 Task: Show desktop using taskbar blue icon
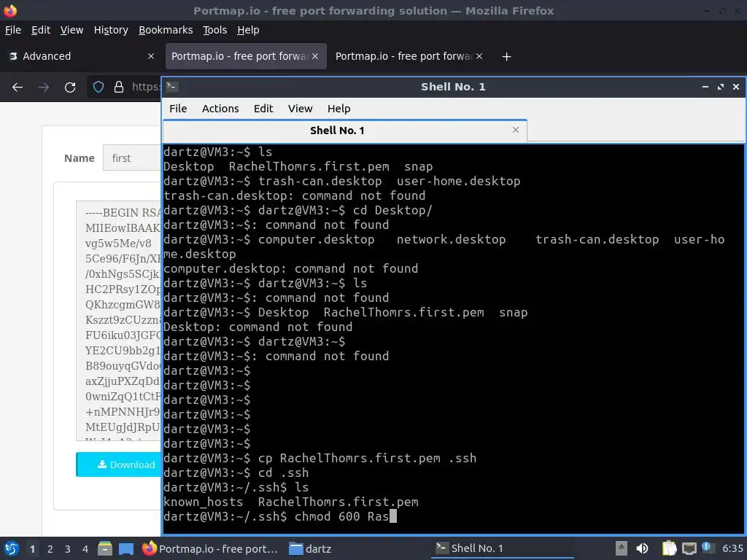125,548
